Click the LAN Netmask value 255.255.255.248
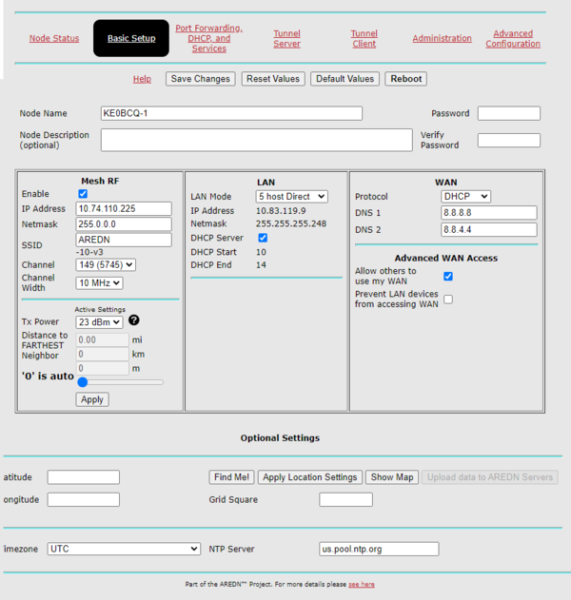 coord(291,223)
